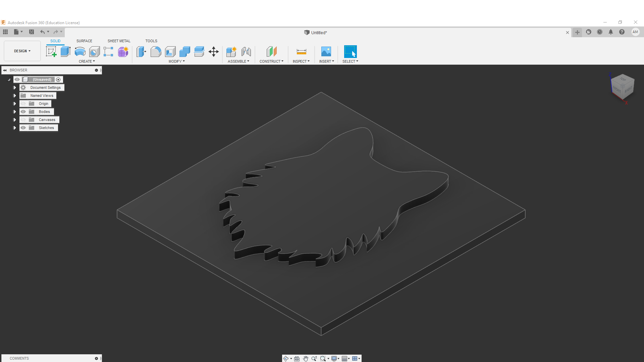Choose the Shell tool

pyautogui.click(x=170, y=52)
